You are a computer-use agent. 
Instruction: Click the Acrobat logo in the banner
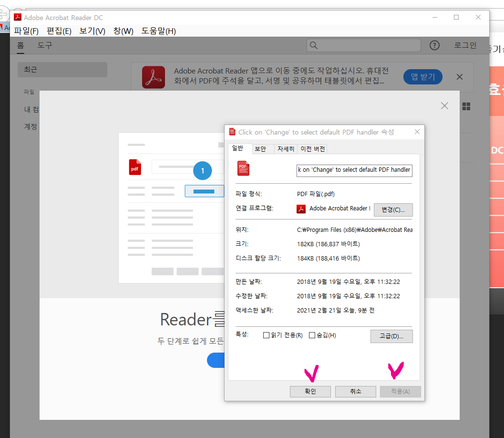(x=154, y=77)
